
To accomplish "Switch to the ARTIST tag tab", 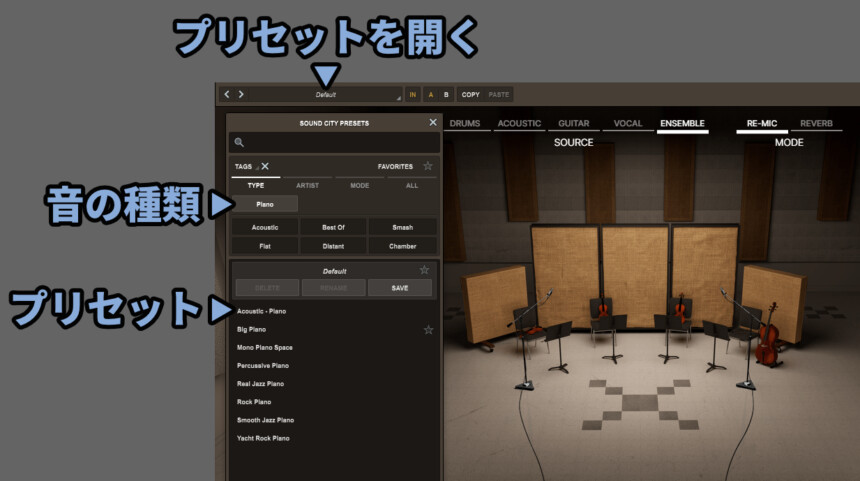I will coord(307,185).
